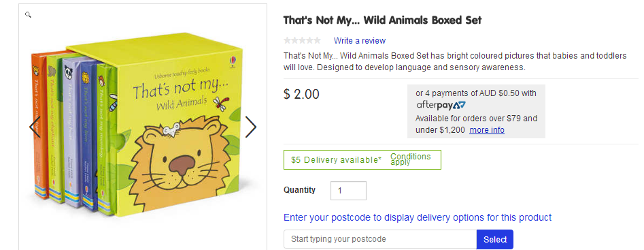Click the magnifier zoom icon above product image
Image resolution: width=644 pixels, height=250 pixels.
(28, 15)
